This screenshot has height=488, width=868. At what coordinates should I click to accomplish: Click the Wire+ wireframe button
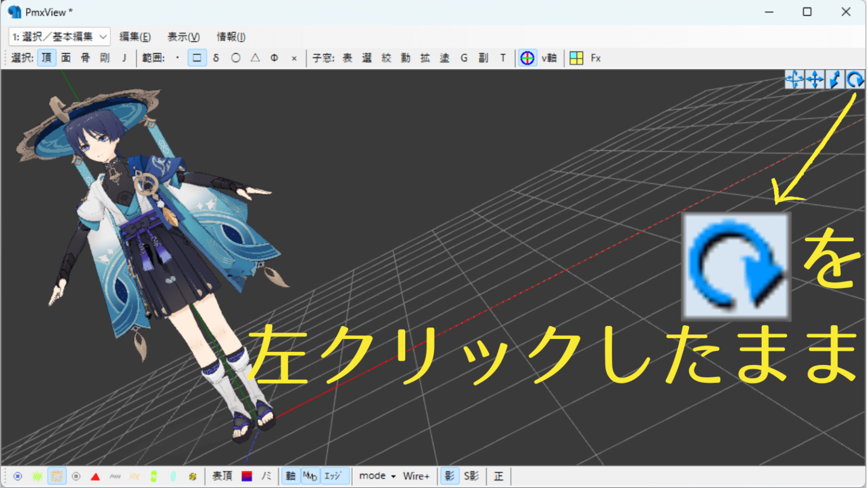pyautogui.click(x=416, y=476)
